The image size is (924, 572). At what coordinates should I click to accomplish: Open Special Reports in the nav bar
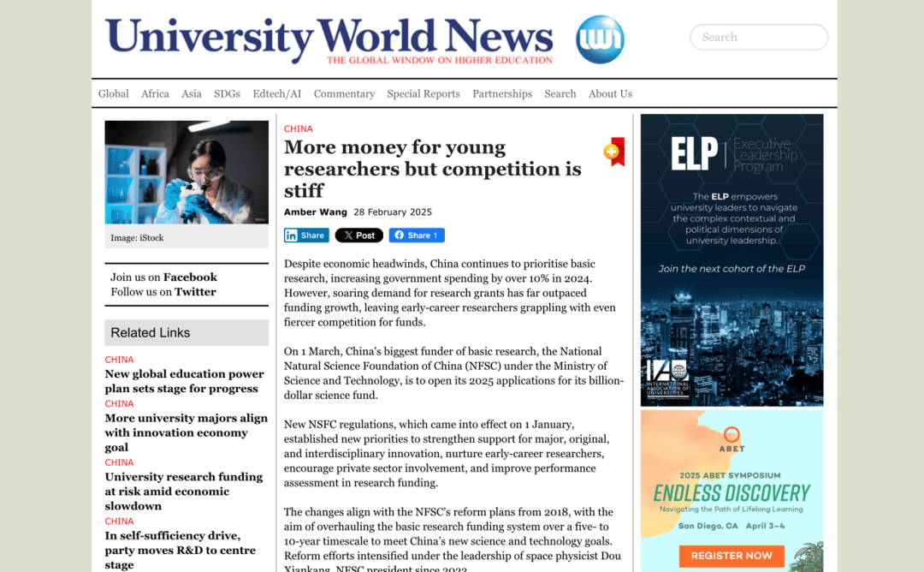click(423, 94)
